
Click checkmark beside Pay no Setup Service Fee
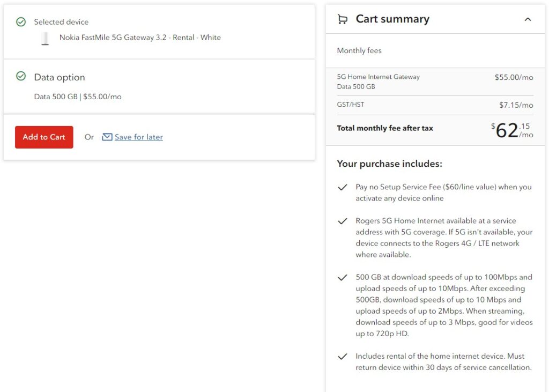(x=342, y=188)
